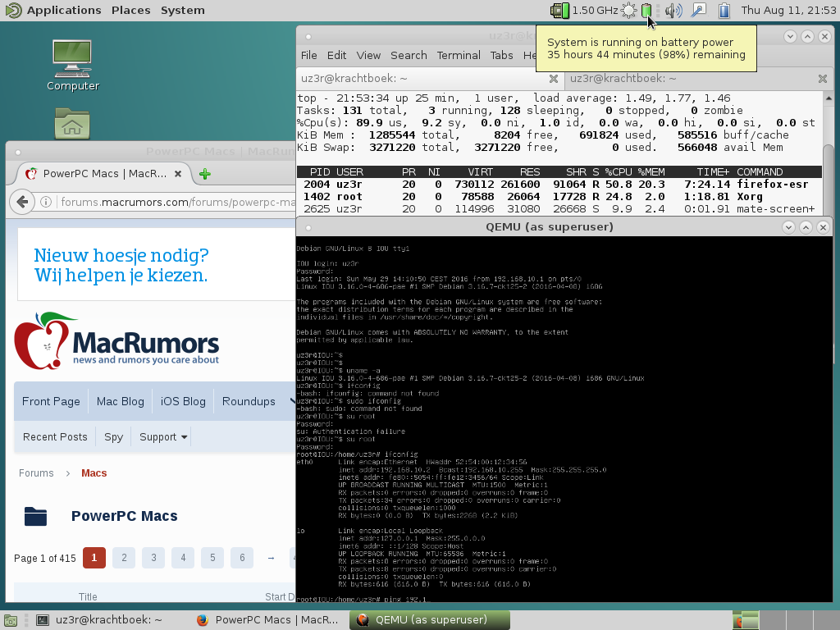Image resolution: width=840 pixels, height=630 pixels.
Task: Click Forums breadcrumb link
Action: tap(36, 473)
